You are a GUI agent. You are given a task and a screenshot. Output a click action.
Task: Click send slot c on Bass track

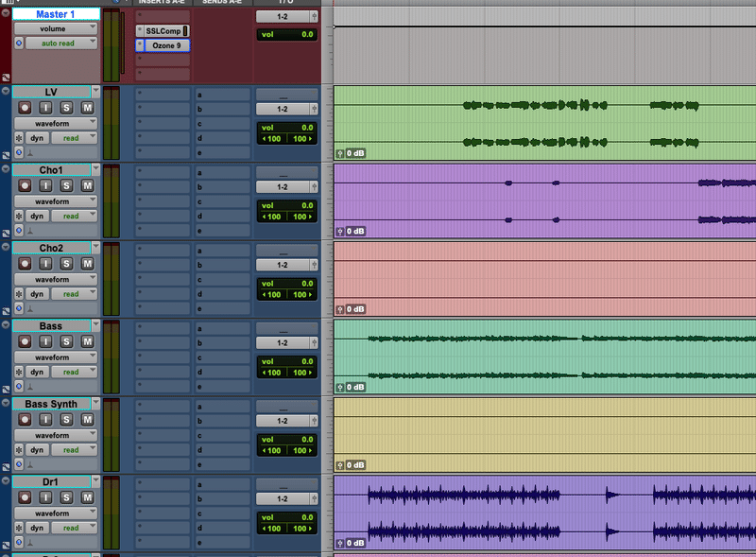[223, 357]
